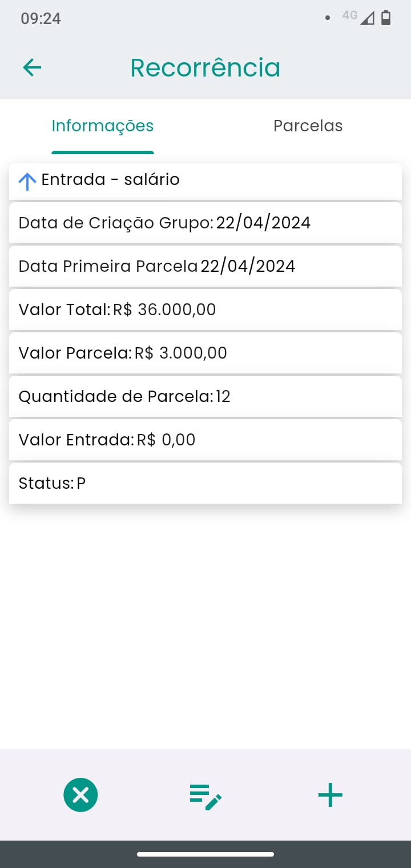Tap the Valor Total row
This screenshot has width=411, height=868.
(x=205, y=310)
